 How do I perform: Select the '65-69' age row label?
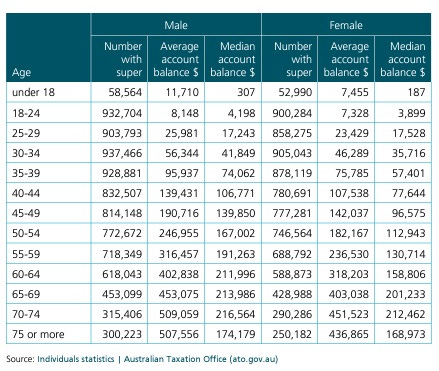pyautogui.click(x=26, y=294)
